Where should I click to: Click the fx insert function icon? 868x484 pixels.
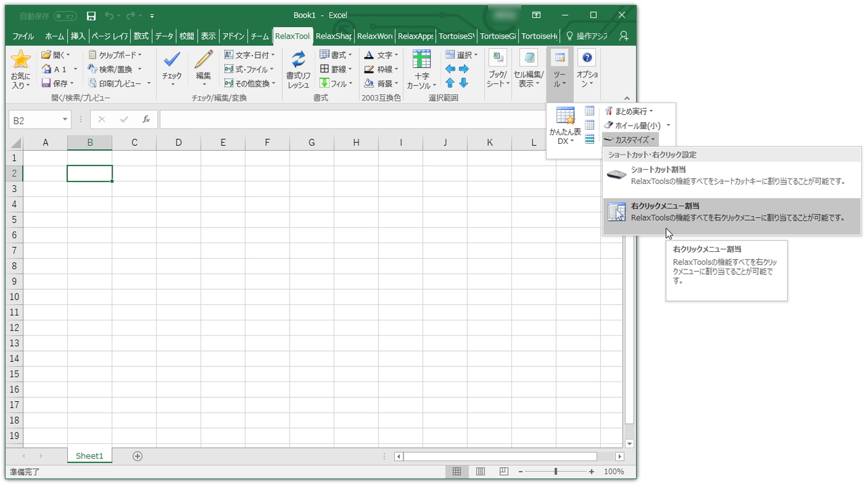tap(146, 119)
